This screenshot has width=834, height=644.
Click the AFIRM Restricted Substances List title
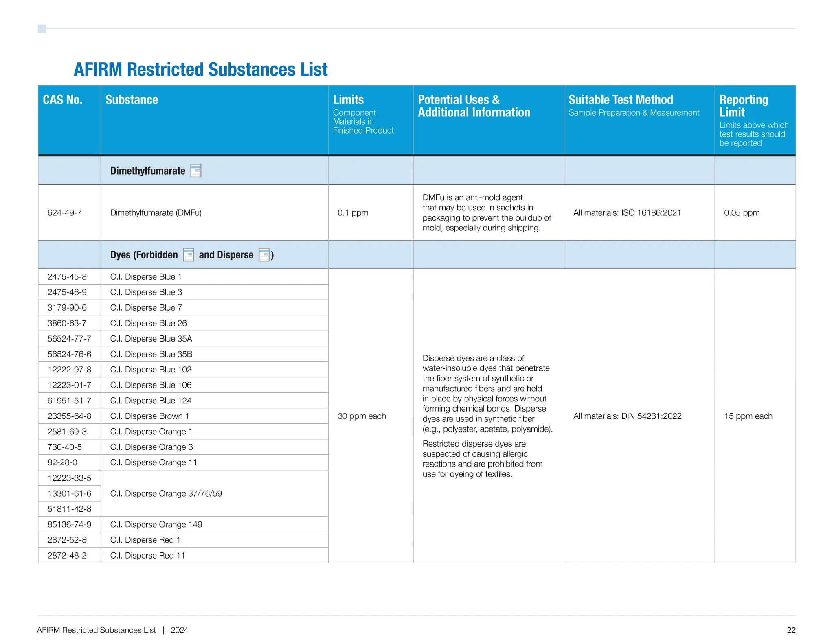pyautogui.click(x=200, y=70)
